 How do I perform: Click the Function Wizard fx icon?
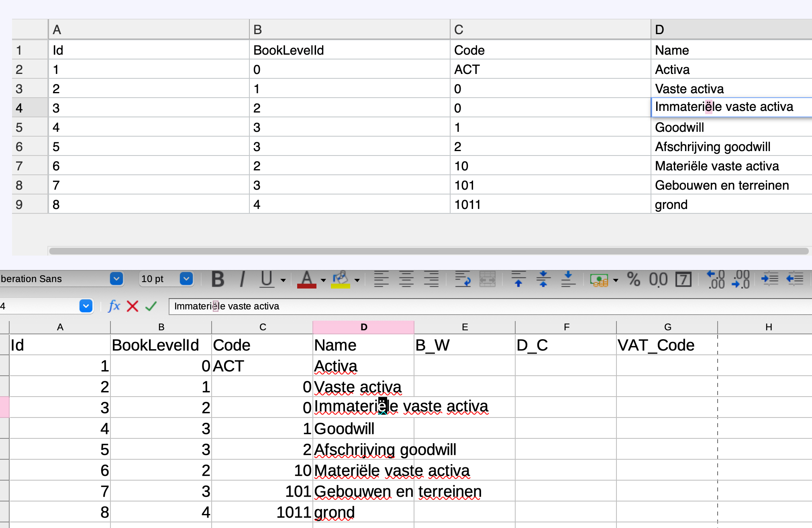click(114, 306)
